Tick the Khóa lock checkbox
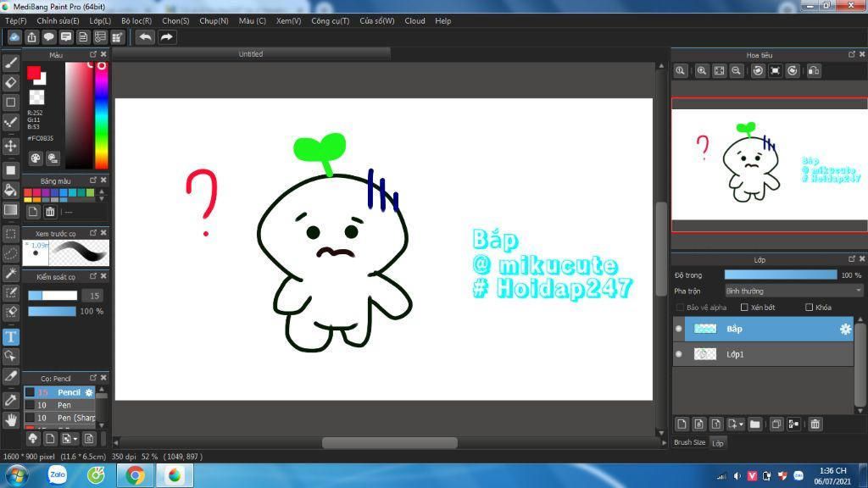Screen dimensions: 868x488 tap(809, 307)
